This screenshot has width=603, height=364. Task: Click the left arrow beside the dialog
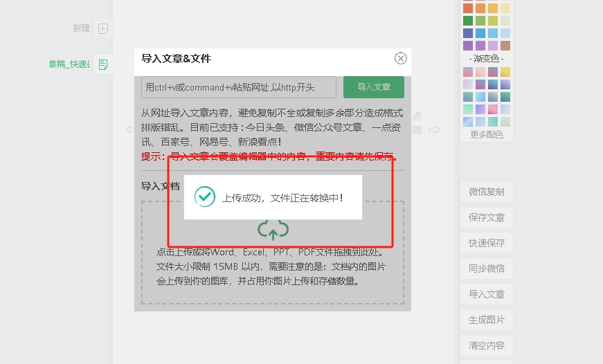129,129
